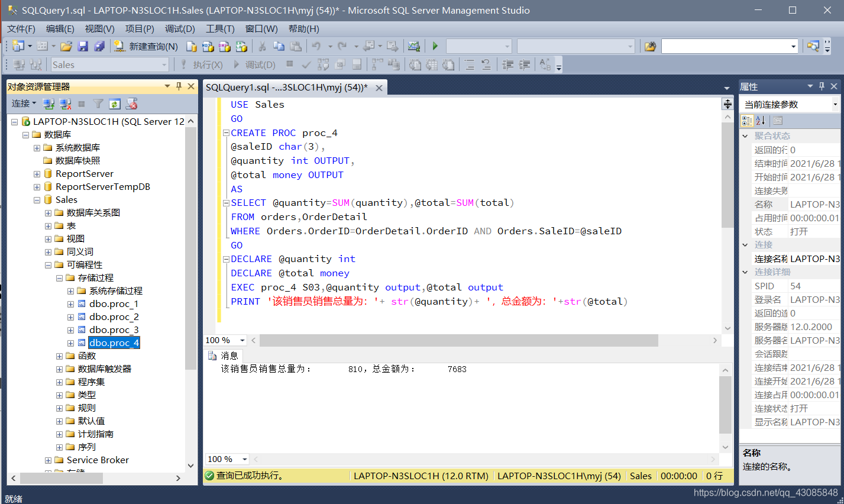The image size is (844, 504).
Task: Click the Save disk icon
Action: click(x=83, y=46)
